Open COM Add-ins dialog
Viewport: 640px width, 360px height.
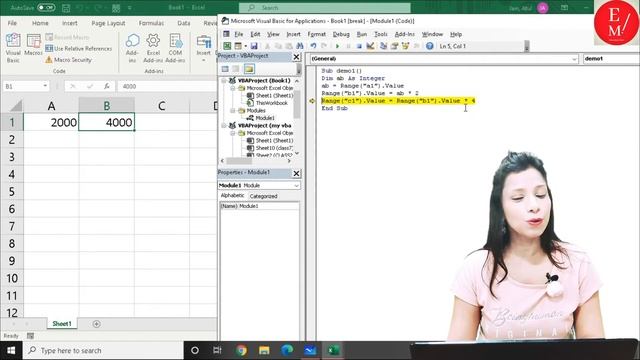(175, 48)
